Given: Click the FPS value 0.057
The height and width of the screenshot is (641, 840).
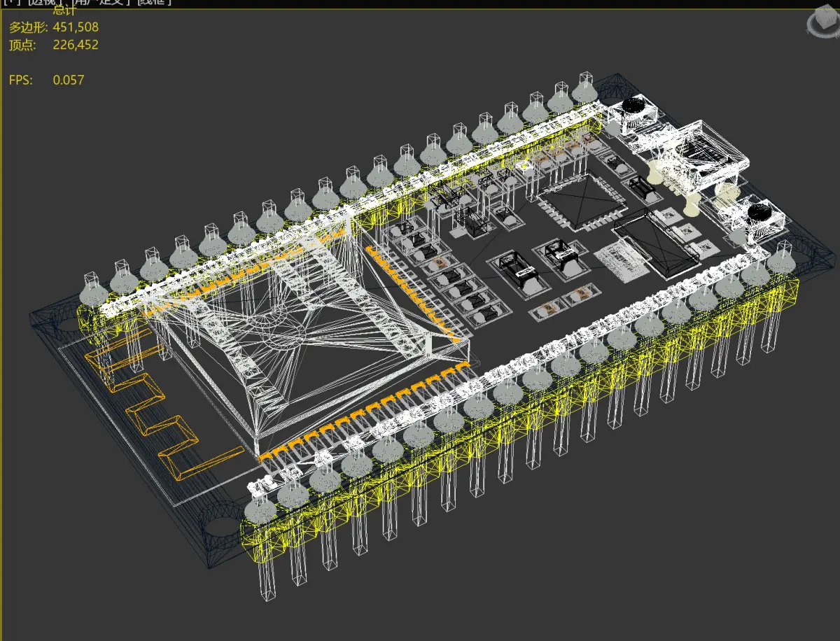Looking at the screenshot, I should point(69,80).
